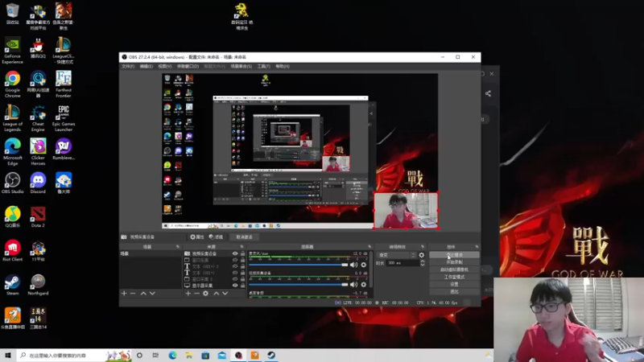Pop out the Scenes dock panel

click(x=178, y=247)
